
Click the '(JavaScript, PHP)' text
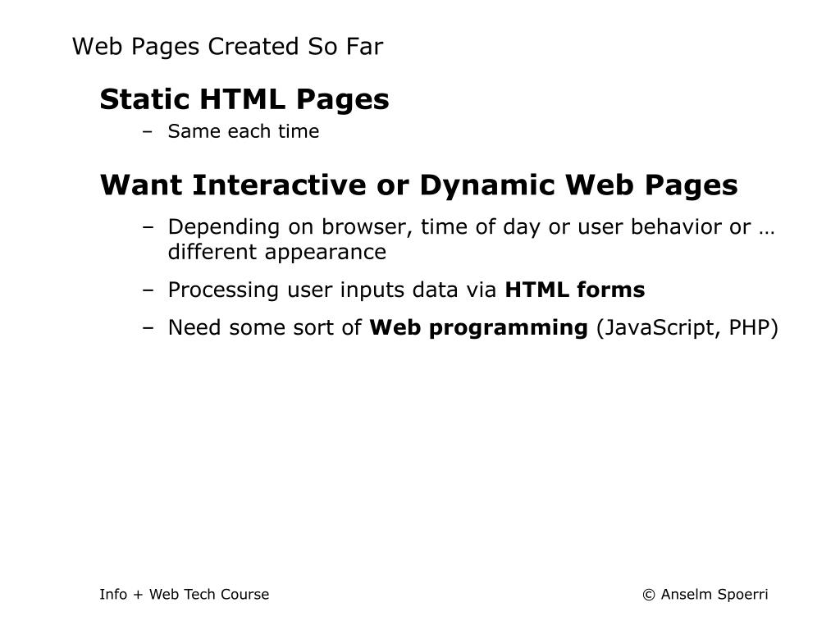pos(687,328)
